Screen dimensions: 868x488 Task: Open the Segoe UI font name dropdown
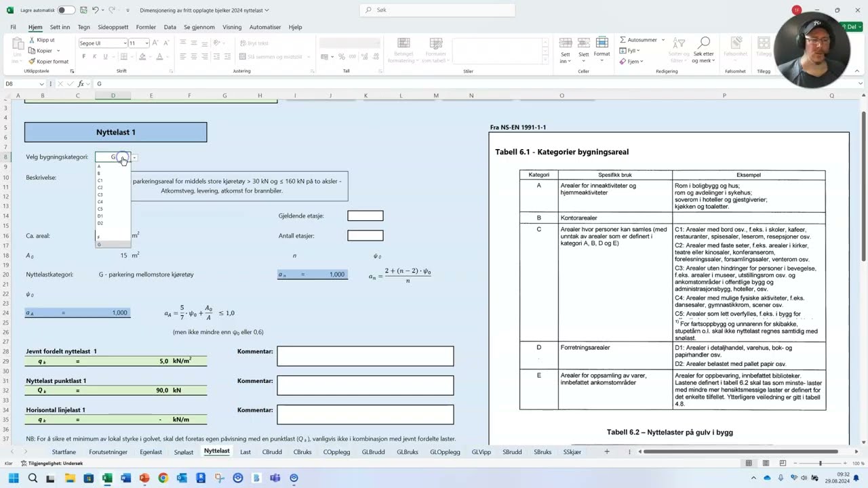pos(125,43)
